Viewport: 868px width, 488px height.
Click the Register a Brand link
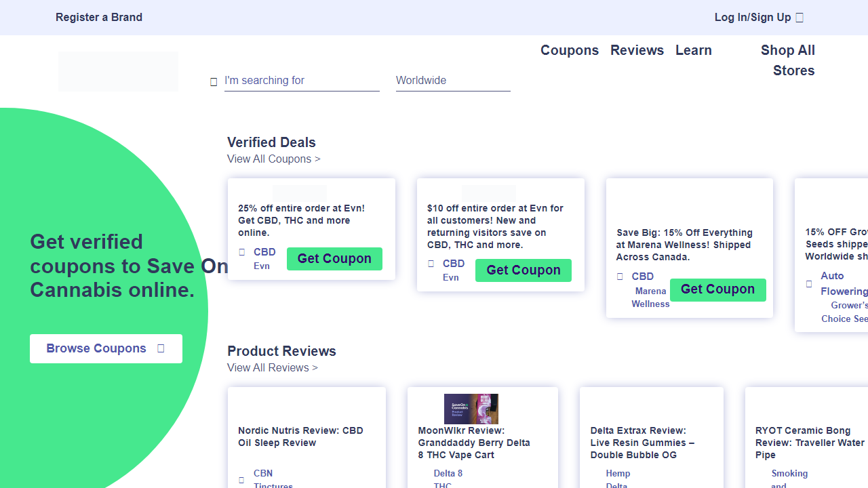[x=99, y=18]
